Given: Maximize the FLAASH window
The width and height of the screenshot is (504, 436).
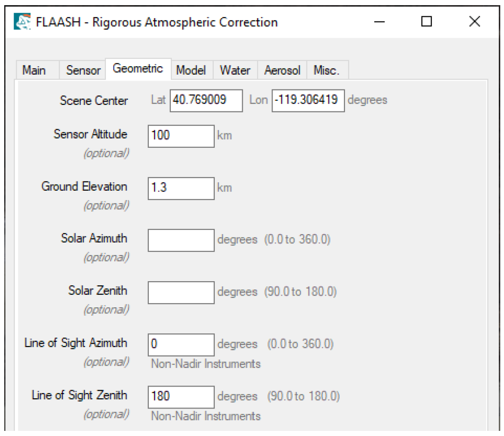Looking at the screenshot, I should [426, 22].
